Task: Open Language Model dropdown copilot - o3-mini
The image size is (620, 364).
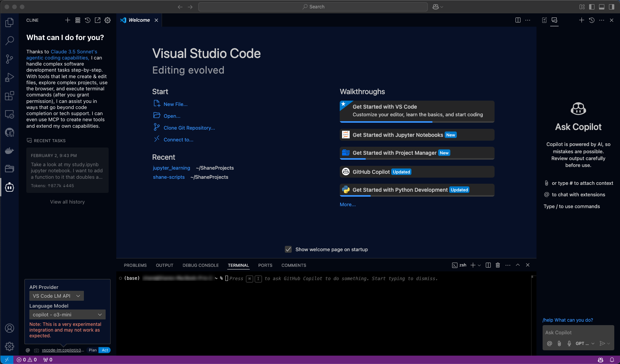Action: pyautogui.click(x=67, y=314)
